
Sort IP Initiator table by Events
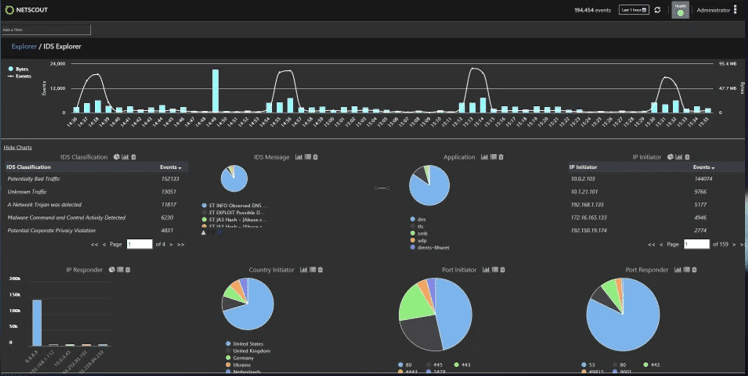704,167
